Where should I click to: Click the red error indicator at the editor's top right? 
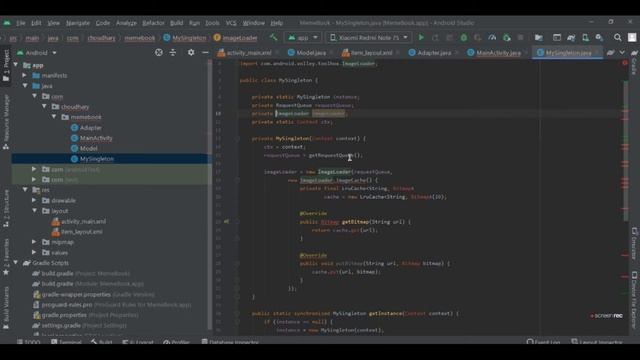pyautogui.click(x=624, y=63)
